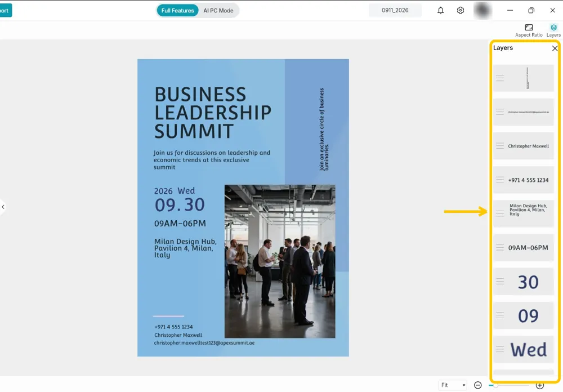Click drag handle of Christopher Maxwell layer
The height and width of the screenshot is (392, 563).
500,145
